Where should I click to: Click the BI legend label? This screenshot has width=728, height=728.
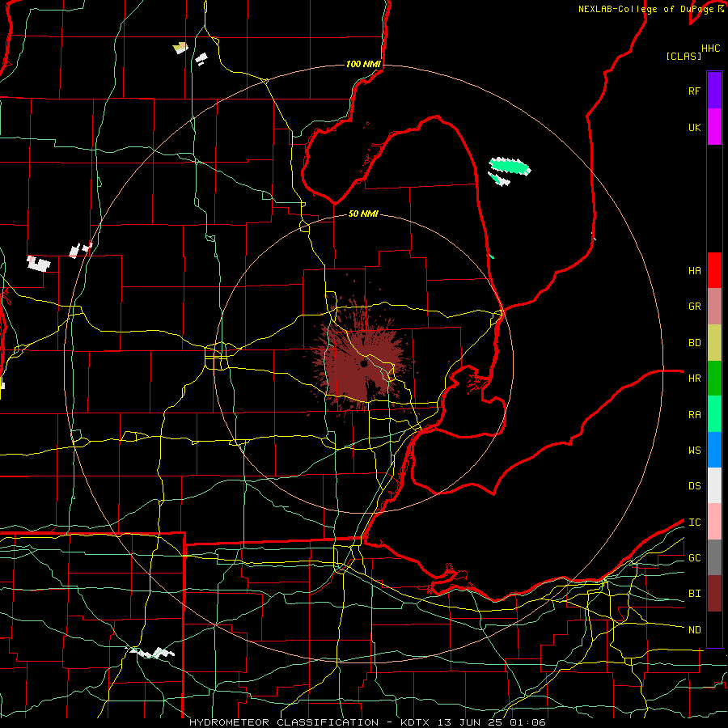pyautogui.click(x=695, y=594)
